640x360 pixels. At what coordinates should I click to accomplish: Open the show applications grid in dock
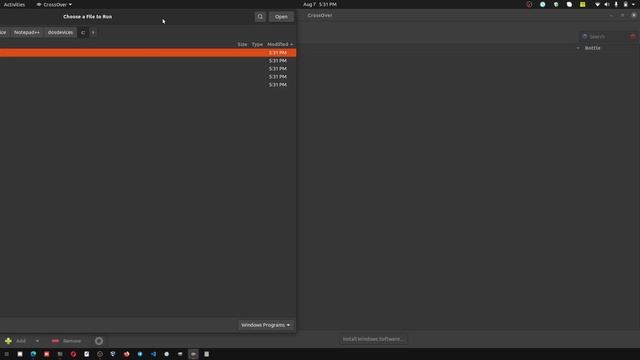click(7, 354)
